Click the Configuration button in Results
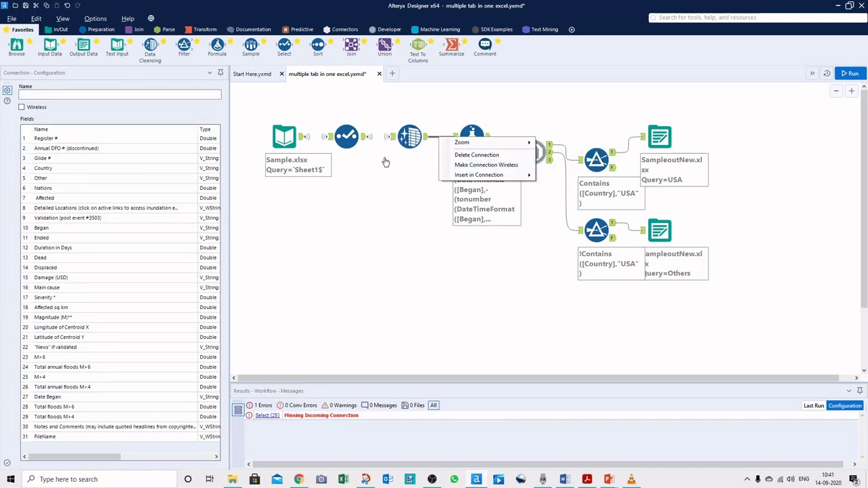The height and width of the screenshot is (488, 868). 845,405
